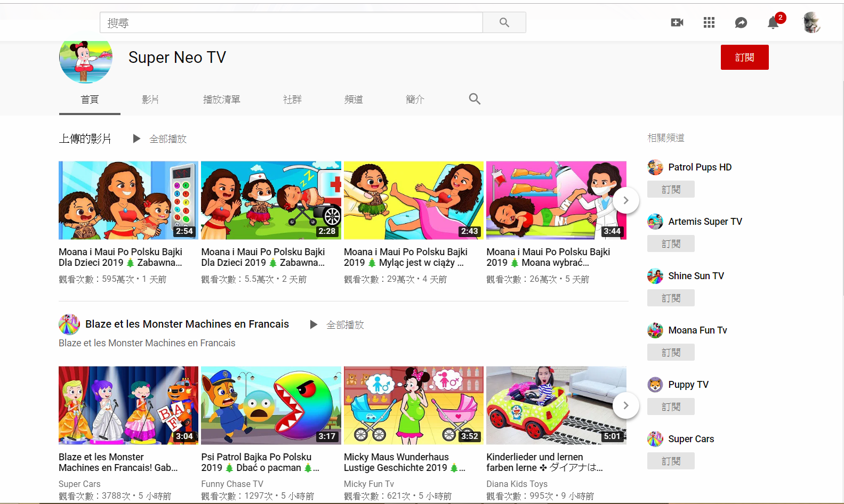The width and height of the screenshot is (844, 504).
Task: Switch to the 播放清單 tab
Action: 222,99
